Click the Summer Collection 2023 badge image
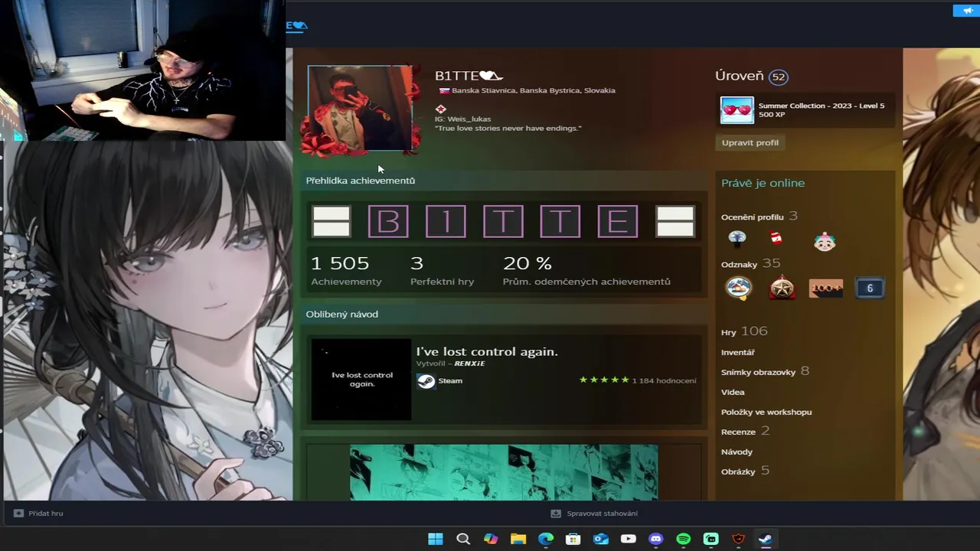This screenshot has width=980, height=551. 737,110
